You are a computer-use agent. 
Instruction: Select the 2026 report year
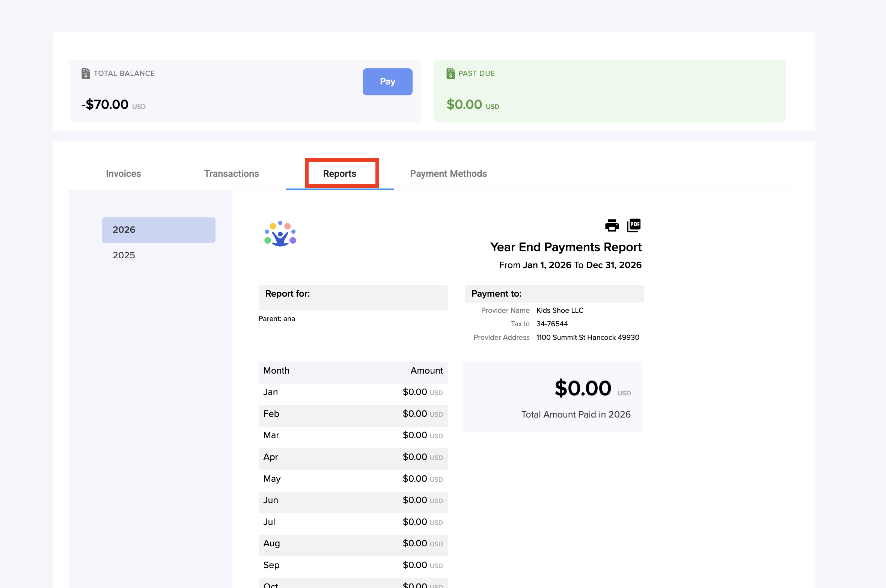(x=158, y=230)
